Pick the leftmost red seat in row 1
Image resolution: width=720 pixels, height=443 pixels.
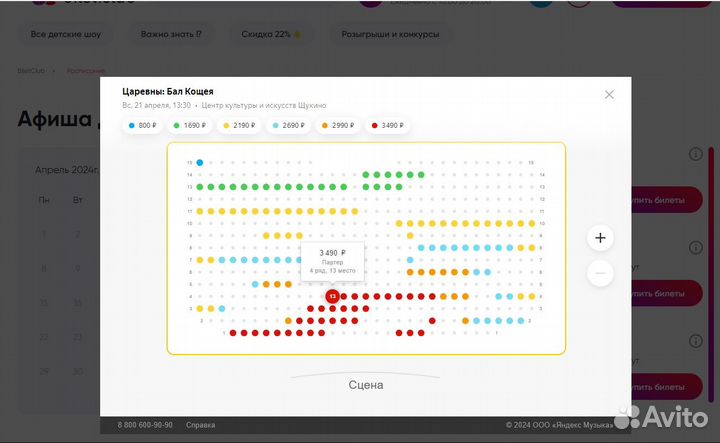click(x=233, y=333)
